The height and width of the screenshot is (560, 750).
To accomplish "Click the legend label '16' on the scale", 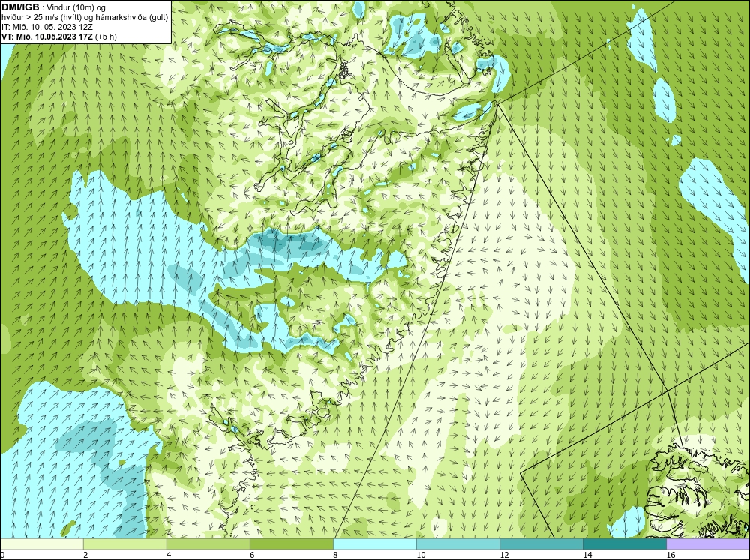I will click(670, 555).
